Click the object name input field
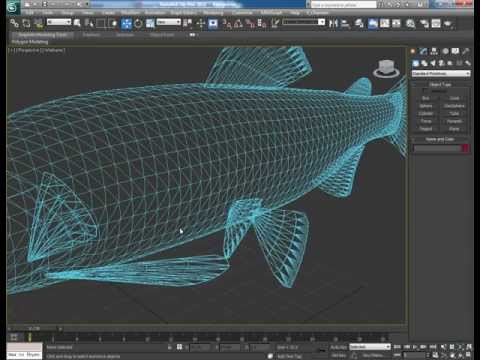The width and height of the screenshot is (480, 360). (437, 148)
